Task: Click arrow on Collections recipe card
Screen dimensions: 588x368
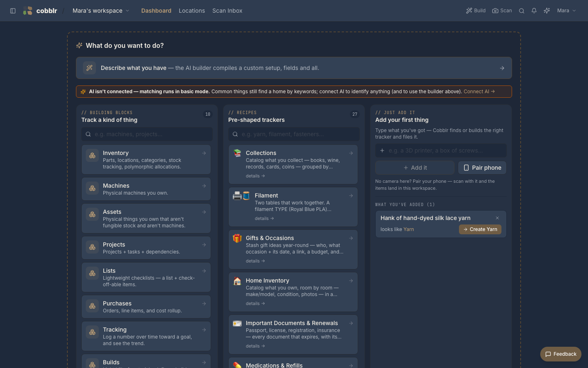Action: click(351, 153)
